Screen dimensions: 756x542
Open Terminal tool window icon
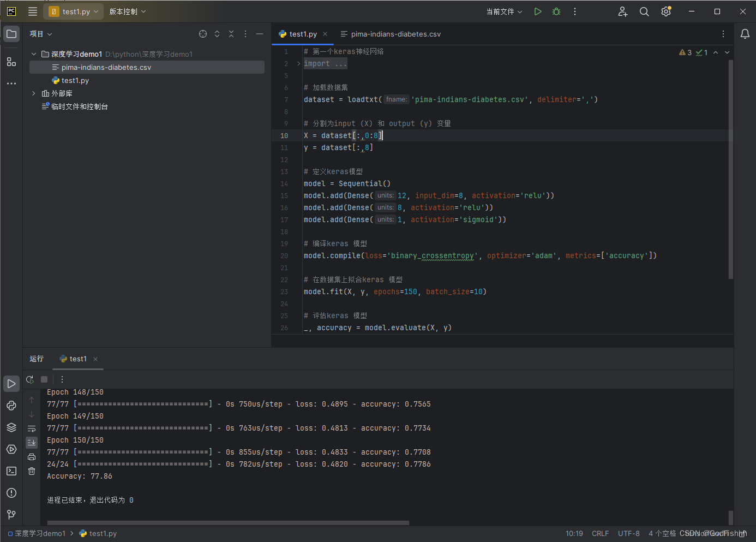[x=11, y=471]
